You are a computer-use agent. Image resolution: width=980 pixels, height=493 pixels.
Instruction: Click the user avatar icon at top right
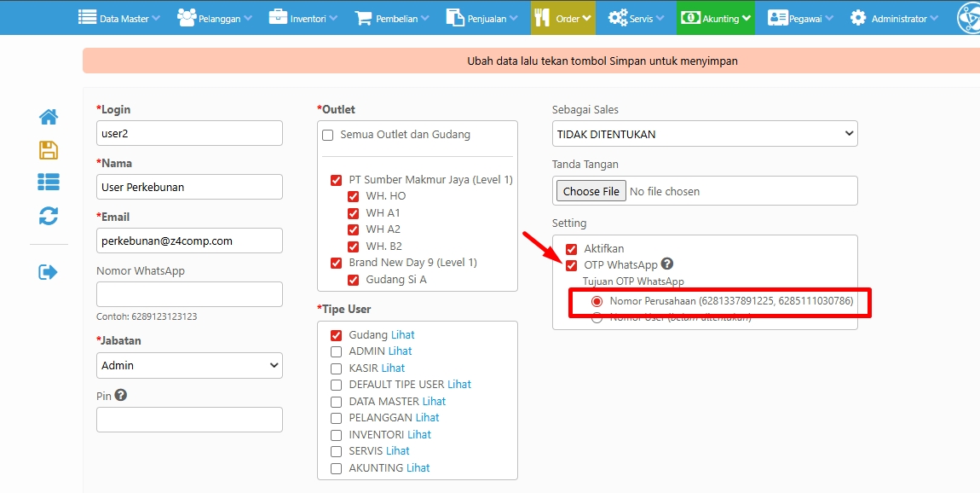tap(968, 18)
